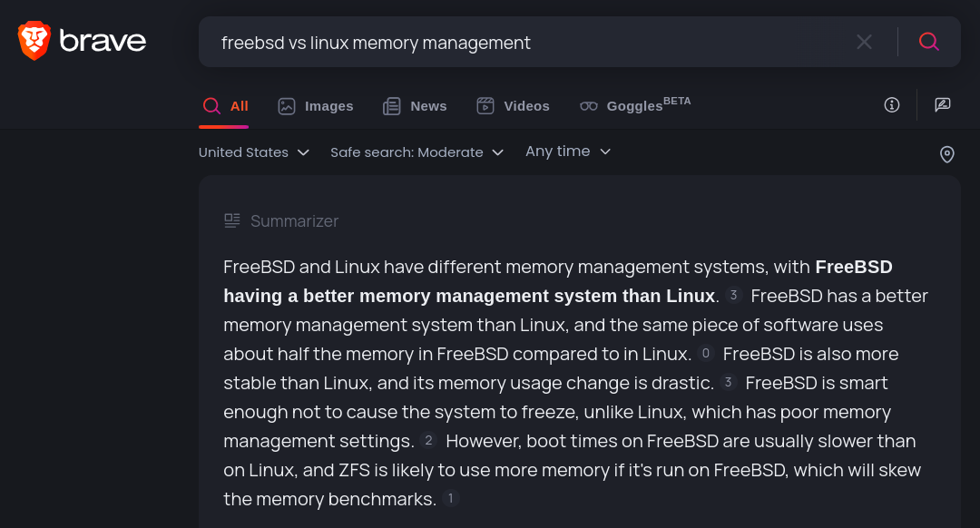
Task: Click the location pin icon
Action: [946, 154]
